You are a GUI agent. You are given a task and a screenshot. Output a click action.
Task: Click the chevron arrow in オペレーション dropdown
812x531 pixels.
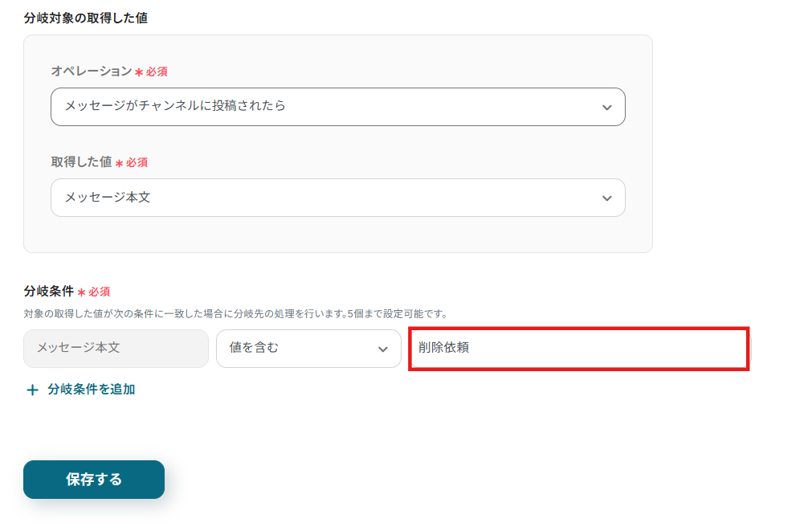pyautogui.click(x=606, y=108)
